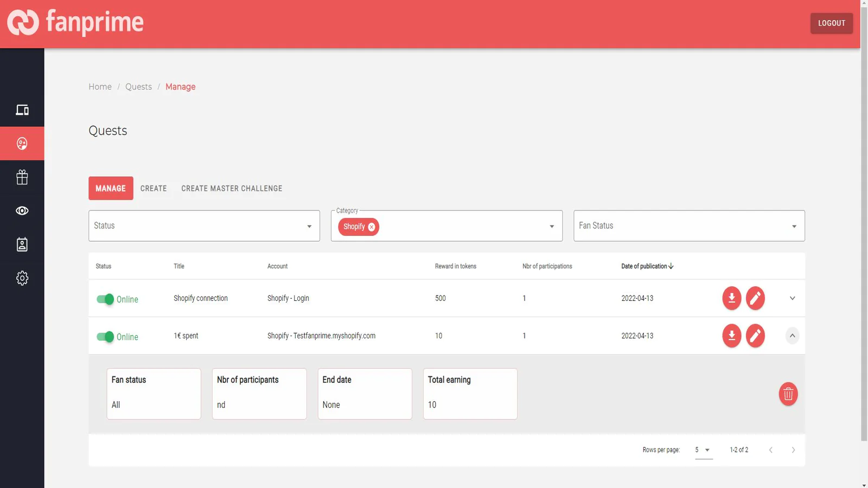The width and height of the screenshot is (868, 488).
Task: Switch to the Create tab
Action: (x=154, y=189)
